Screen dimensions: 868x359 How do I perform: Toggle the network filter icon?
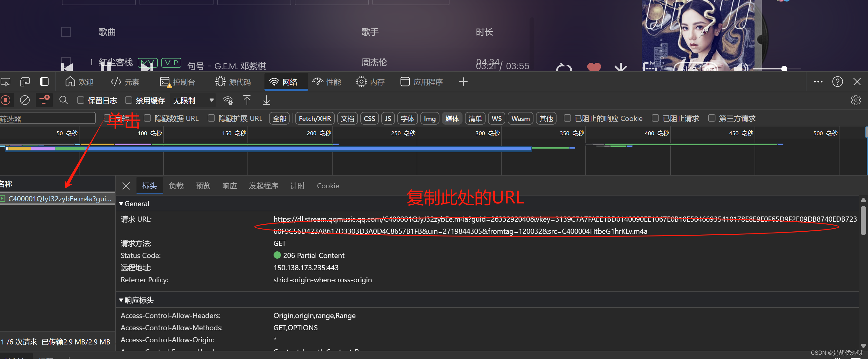(44, 100)
